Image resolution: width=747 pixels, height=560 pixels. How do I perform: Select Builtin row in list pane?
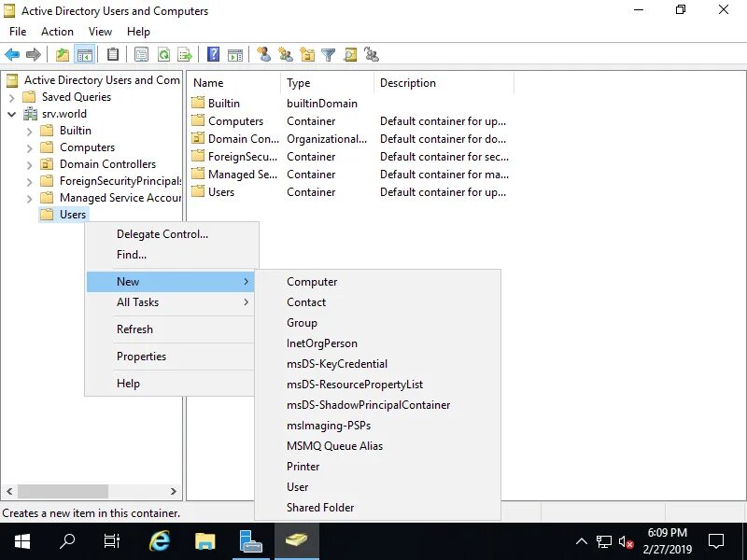coord(351,104)
